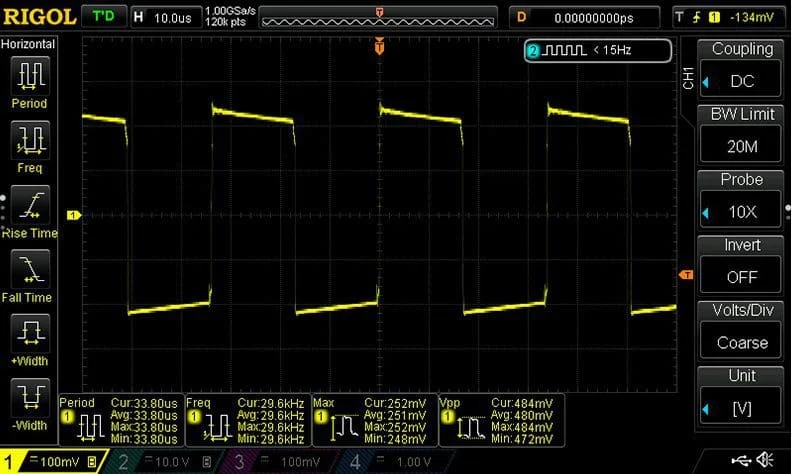Select the Period measurement icon

pyautogui.click(x=30, y=76)
